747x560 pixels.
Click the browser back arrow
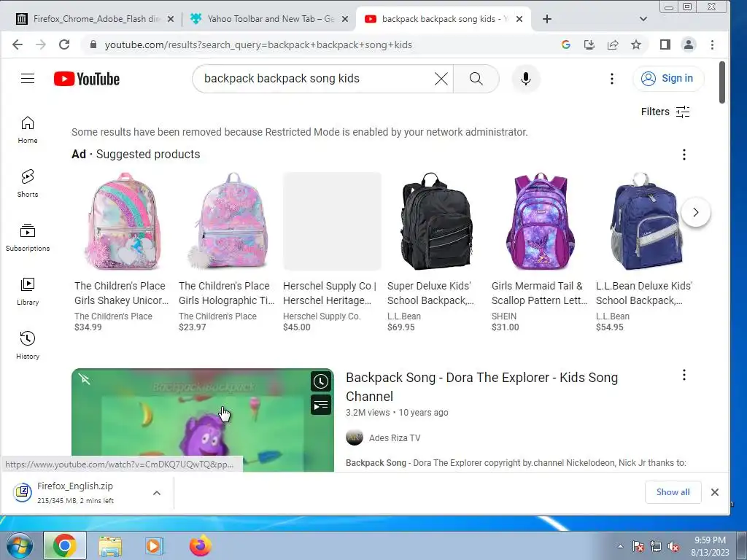click(x=18, y=44)
